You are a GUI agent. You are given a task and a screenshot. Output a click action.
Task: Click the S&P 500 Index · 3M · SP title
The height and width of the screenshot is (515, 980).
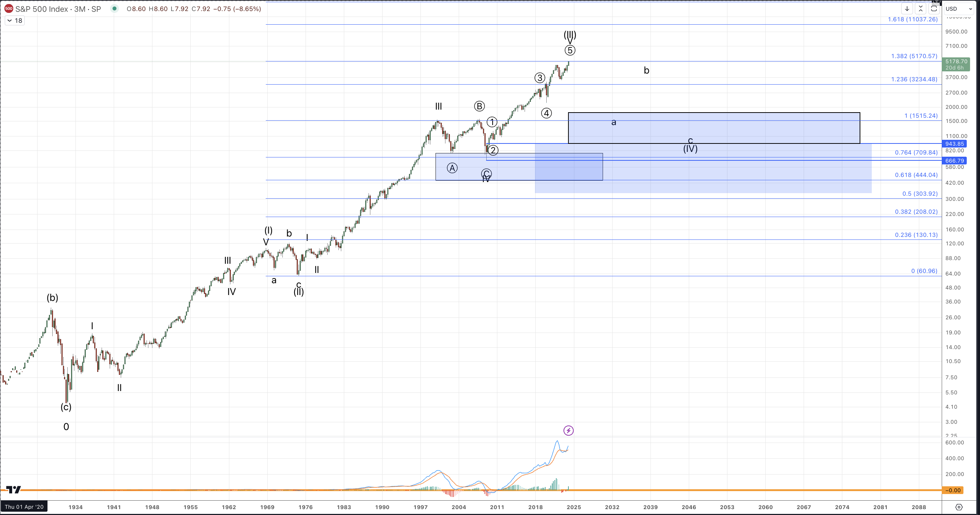pyautogui.click(x=58, y=9)
